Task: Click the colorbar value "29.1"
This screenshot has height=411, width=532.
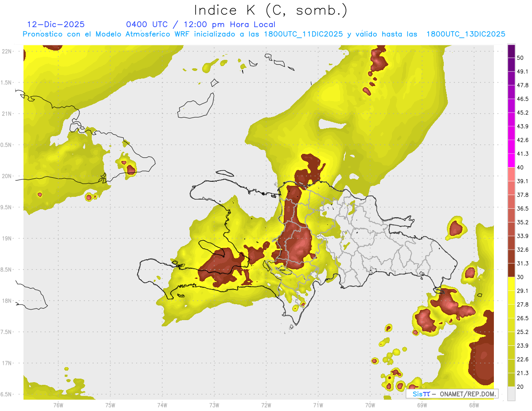Action: coord(523,291)
